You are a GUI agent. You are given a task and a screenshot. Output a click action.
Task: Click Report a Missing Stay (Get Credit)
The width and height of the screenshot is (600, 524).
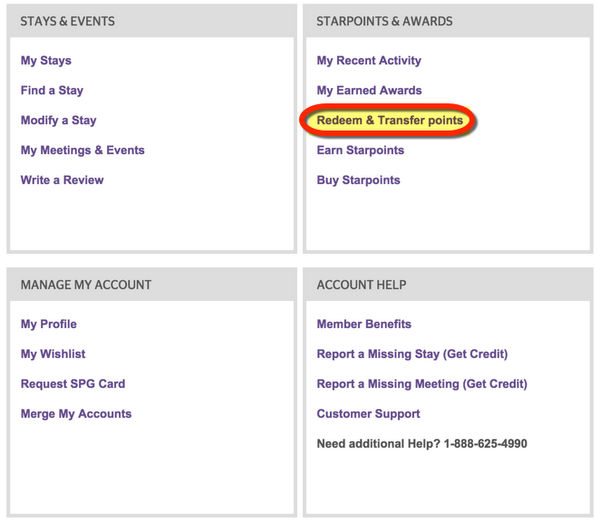(x=412, y=354)
